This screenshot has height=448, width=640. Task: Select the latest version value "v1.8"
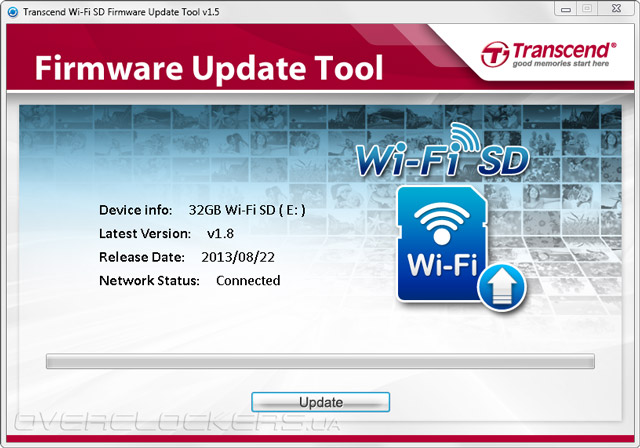[220, 233]
